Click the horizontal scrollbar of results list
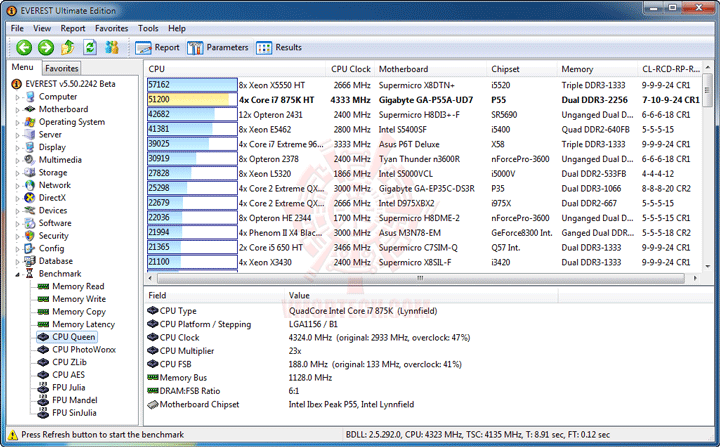The height and width of the screenshot is (447, 720). point(420,278)
